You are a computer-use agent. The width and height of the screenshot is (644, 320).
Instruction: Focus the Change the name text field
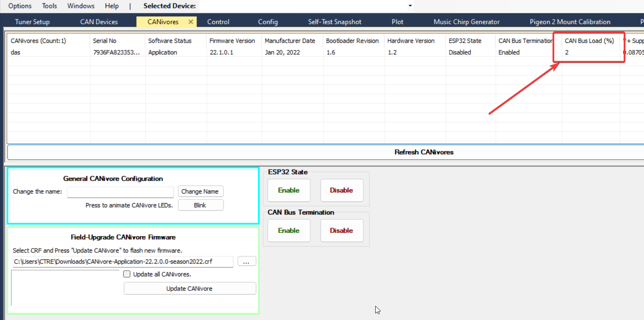click(120, 192)
